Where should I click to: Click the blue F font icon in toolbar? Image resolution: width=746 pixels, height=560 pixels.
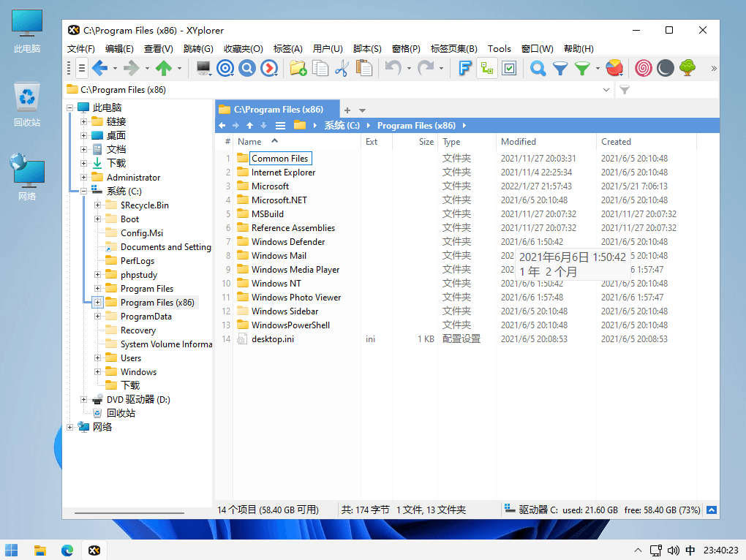coord(465,69)
